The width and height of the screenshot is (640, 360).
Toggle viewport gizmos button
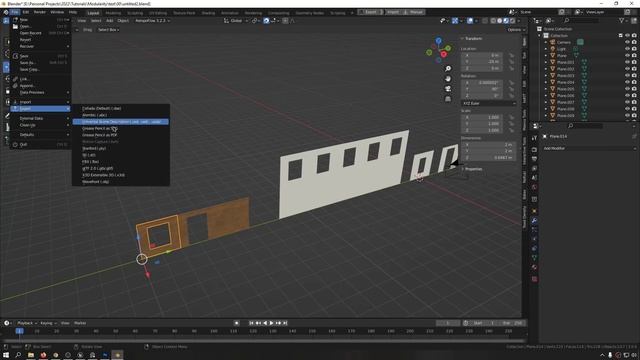pos(455,20)
